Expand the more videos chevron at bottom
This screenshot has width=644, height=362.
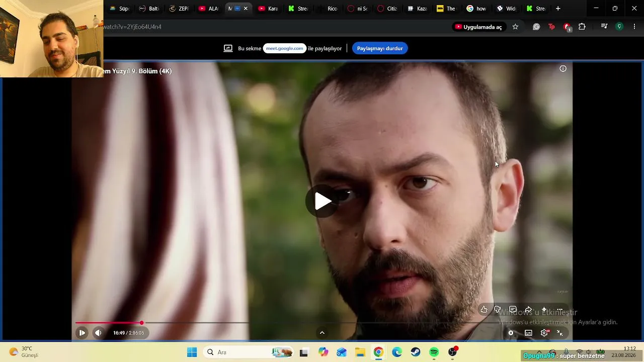[322, 332]
